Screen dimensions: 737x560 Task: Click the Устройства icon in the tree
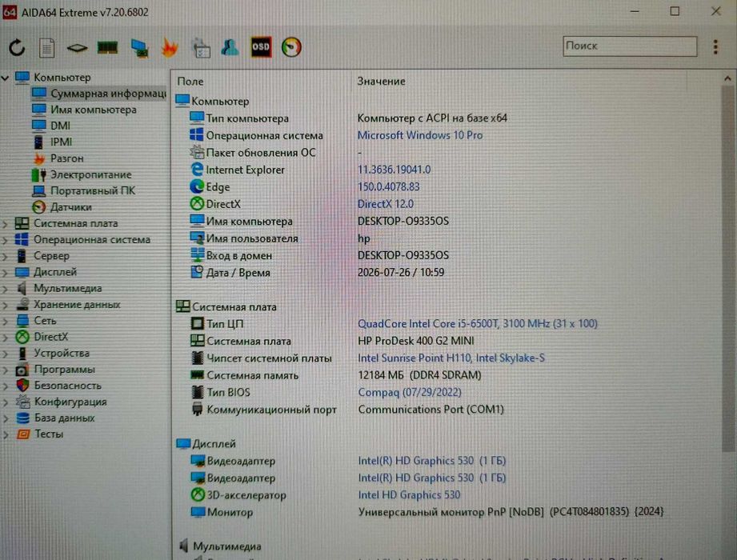pos(22,353)
